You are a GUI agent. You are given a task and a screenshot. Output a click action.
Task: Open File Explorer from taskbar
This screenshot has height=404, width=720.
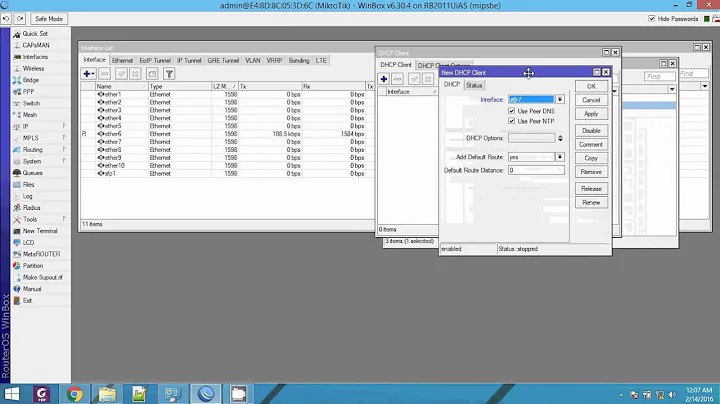point(107,394)
